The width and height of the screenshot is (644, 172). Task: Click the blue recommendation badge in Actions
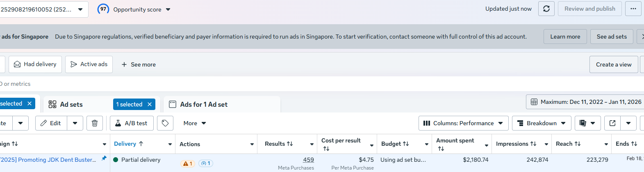pos(206,163)
